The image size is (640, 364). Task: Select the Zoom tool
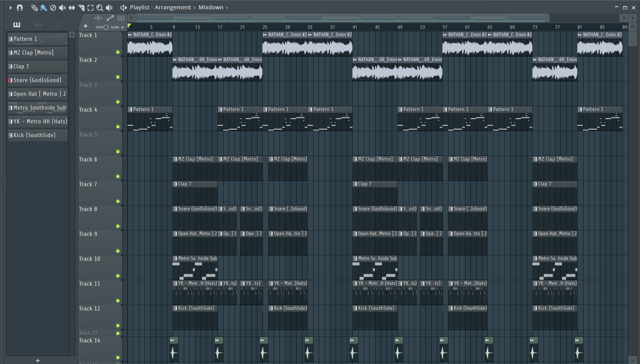pyautogui.click(x=100, y=8)
